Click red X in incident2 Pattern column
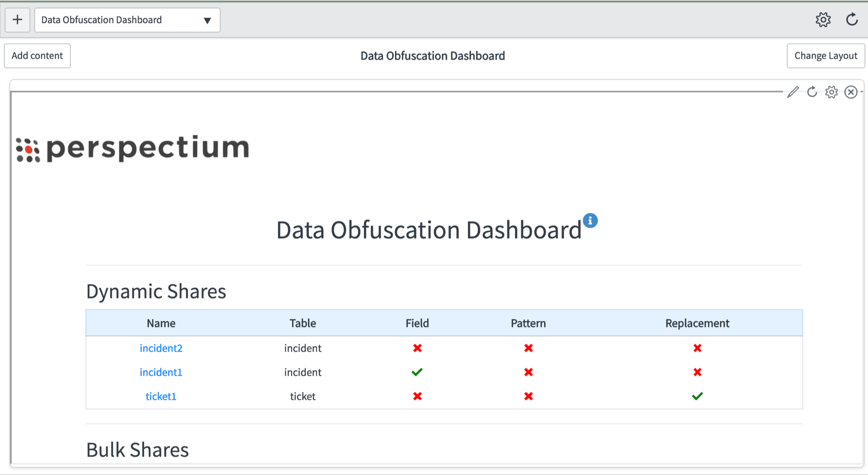The width and height of the screenshot is (868, 475). click(x=528, y=348)
